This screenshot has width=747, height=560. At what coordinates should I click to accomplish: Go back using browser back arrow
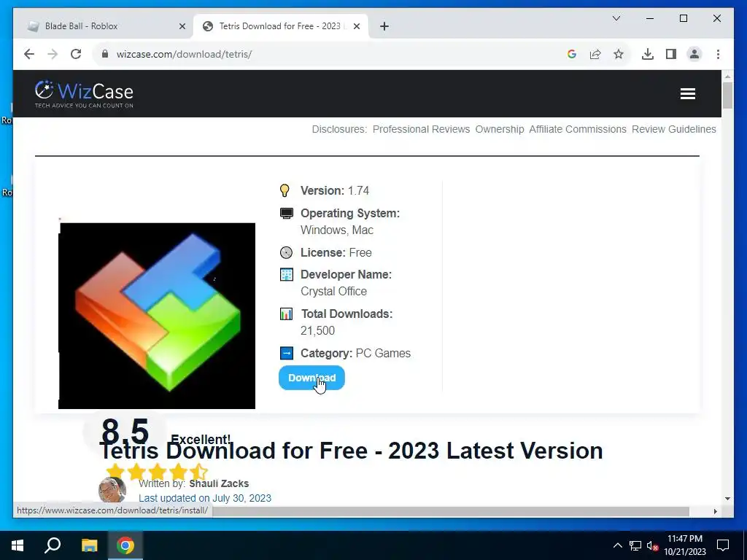click(x=29, y=54)
